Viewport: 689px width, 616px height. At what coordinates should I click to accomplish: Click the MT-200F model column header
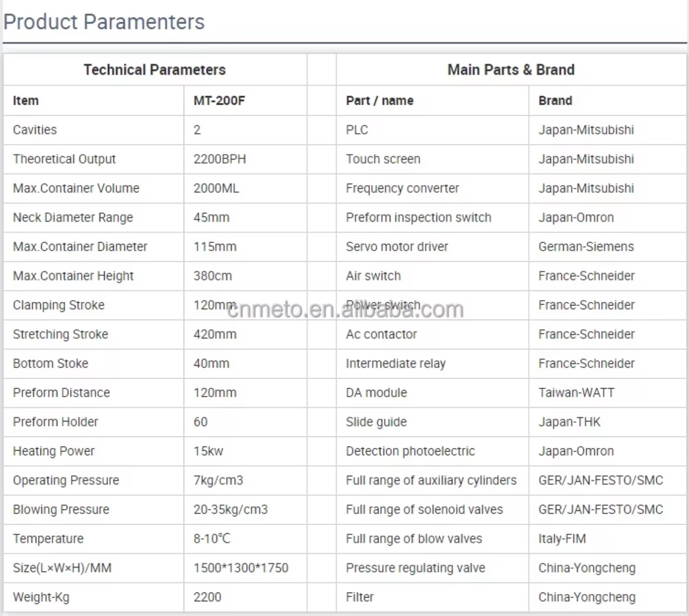(245, 101)
